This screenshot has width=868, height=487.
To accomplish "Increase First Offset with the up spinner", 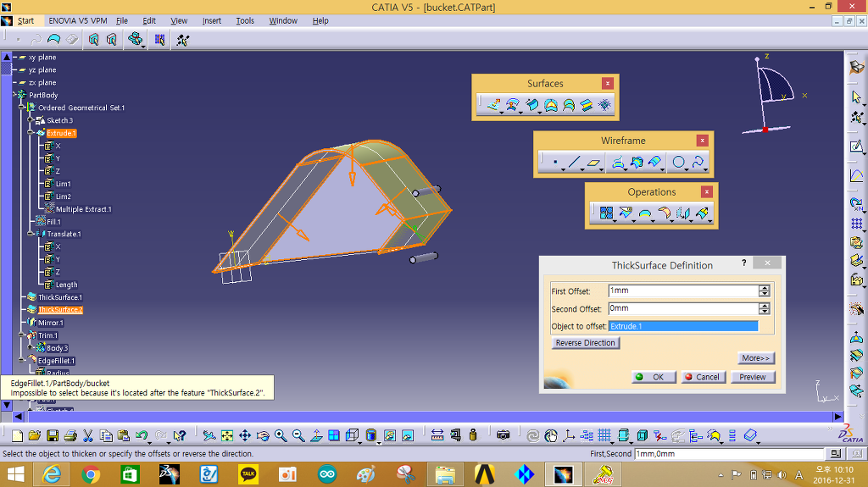I will click(x=765, y=288).
